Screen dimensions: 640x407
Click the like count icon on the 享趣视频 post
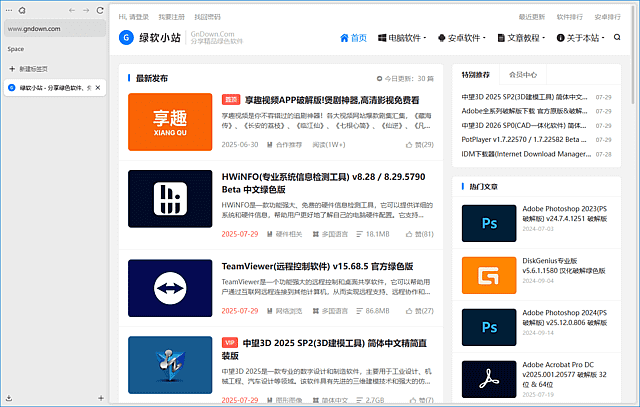click(x=410, y=144)
